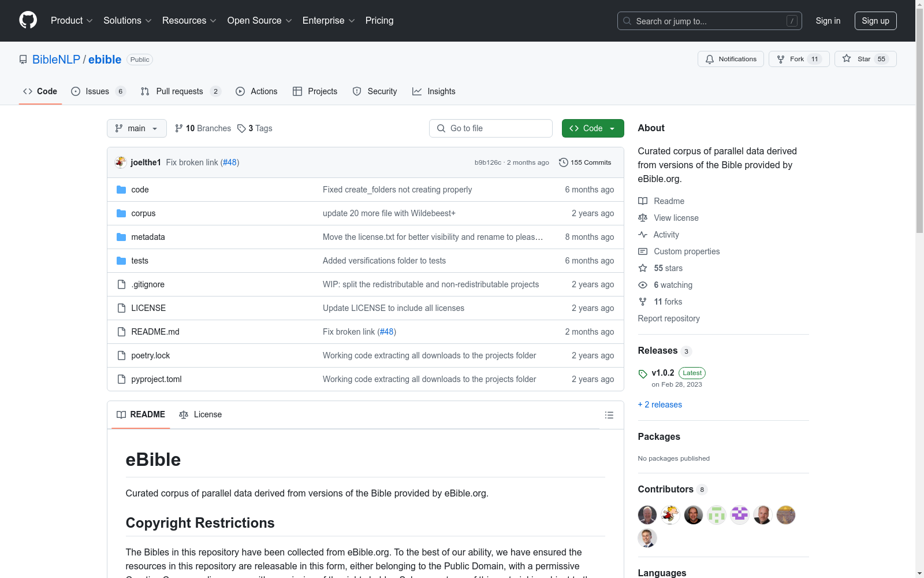Open the corpus folder icon
Screen dimensions: 924x578
click(x=121, y=213)
